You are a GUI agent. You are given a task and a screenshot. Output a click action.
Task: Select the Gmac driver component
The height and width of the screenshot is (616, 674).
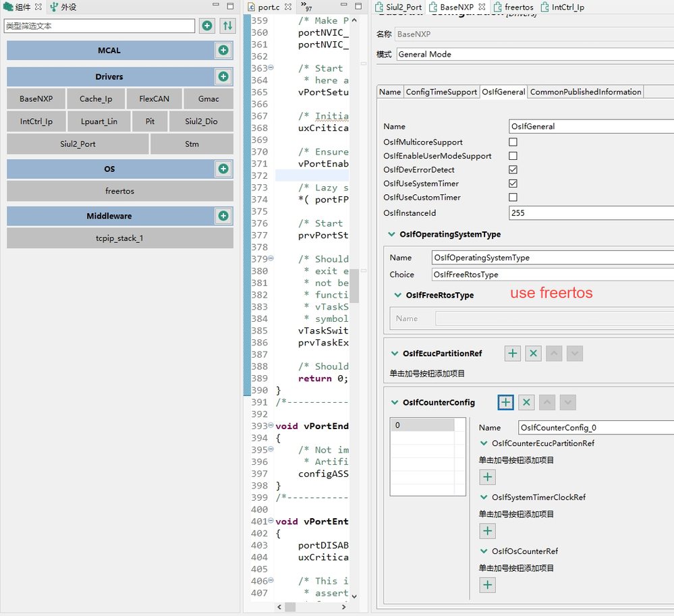208,99
